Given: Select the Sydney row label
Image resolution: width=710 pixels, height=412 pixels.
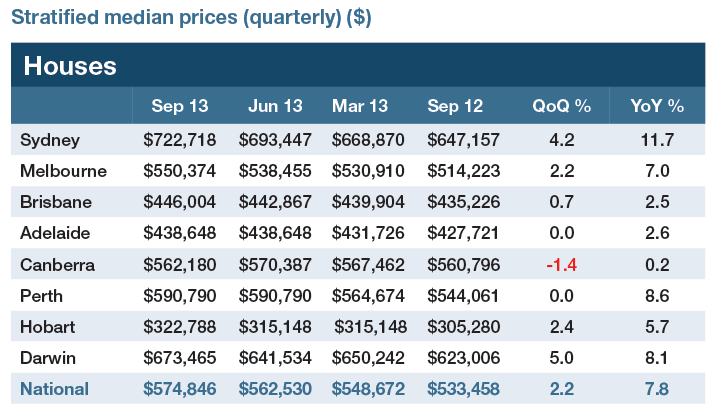Looking at the screenshot, I should pos(48,140).
